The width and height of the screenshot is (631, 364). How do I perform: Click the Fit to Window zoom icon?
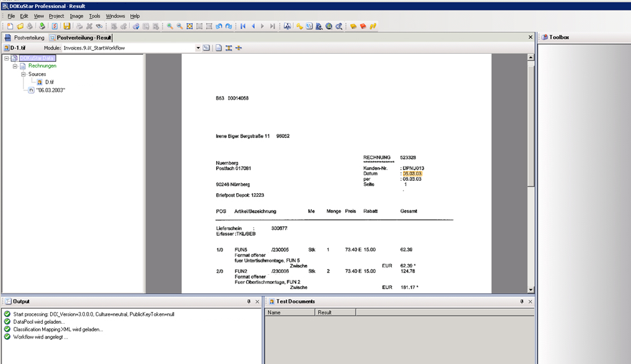[x=190, y=26]
